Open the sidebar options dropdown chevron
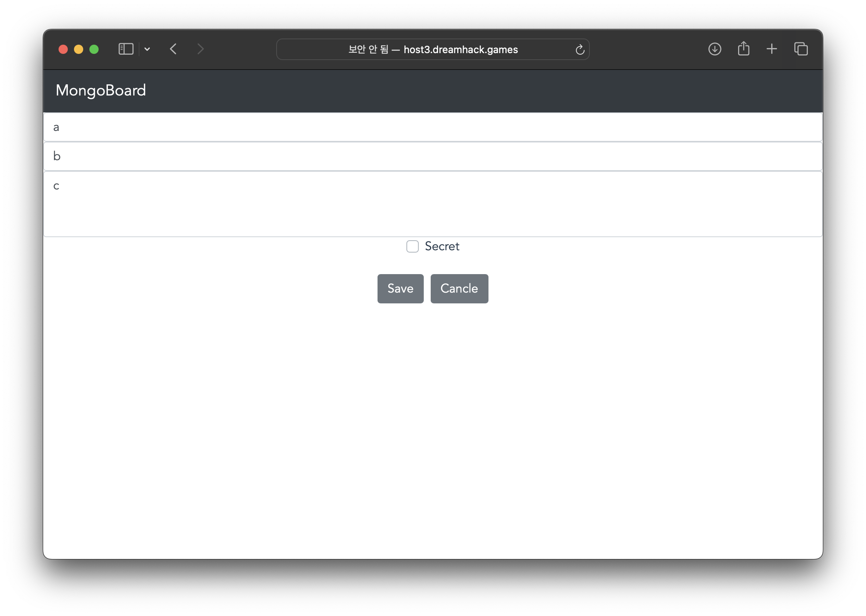The height and width of the screenshot is (616, 866). [x=147, y=49]
